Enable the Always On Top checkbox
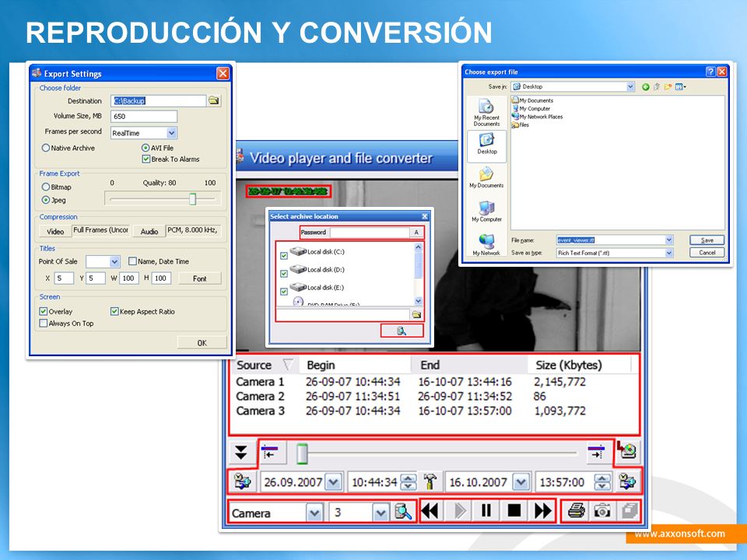Viewport: 747px width, 560px height. [x=44, y=324]
